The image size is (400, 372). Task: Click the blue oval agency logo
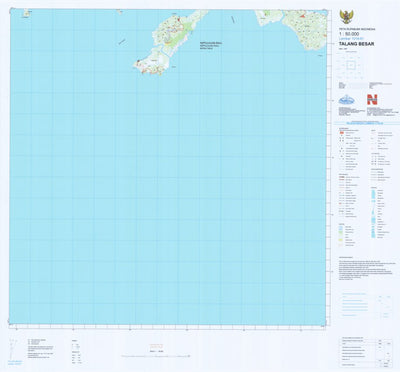[347, 100]
